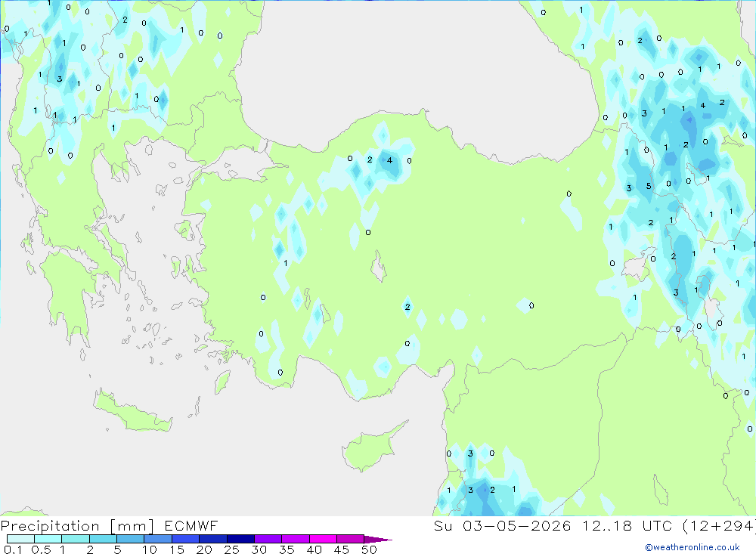Pick the dark navy swatch between 25 and 30
This screenshot has width=756, height=554.
(x=240, y=539)
